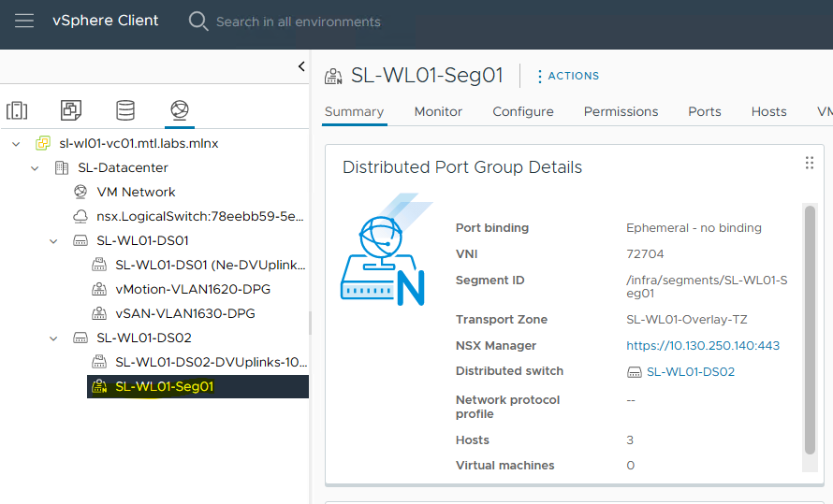Click the SL-WL01-DS01 Ne-DVUplink port group icon
Screen dimensions: 833x504
99,265
